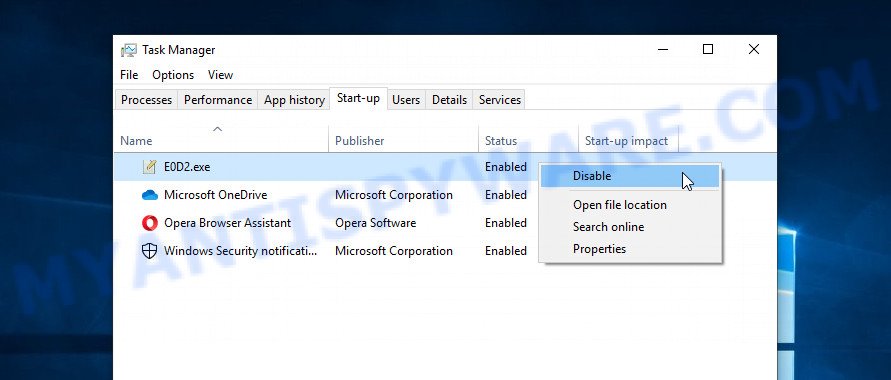The height and width of the screenshot is (380, 891).
Task: Sort by the Start-up impact column header
Action: click(x=628, y=141)
